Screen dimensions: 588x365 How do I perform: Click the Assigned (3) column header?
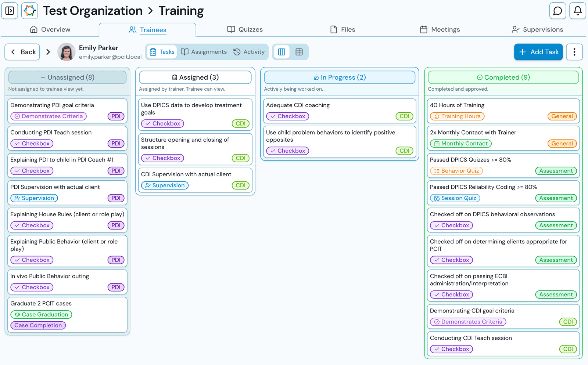(x=195, y=77)
